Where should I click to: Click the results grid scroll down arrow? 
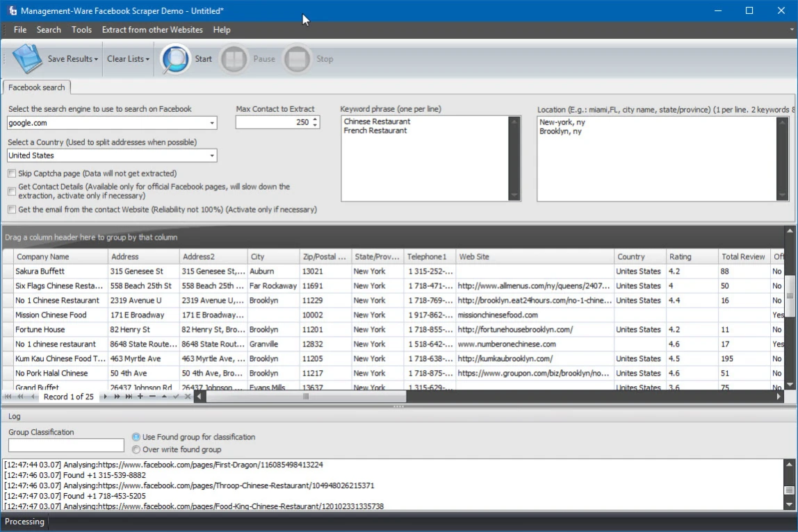pyautogui.click(x=790, y=385)
